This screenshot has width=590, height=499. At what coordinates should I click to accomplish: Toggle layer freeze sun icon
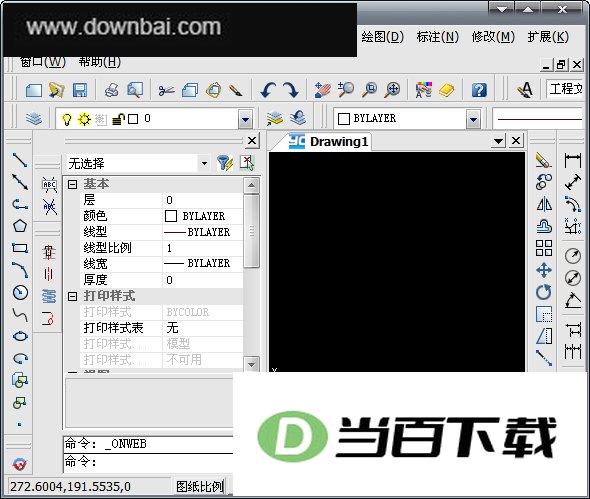(84, 119)
